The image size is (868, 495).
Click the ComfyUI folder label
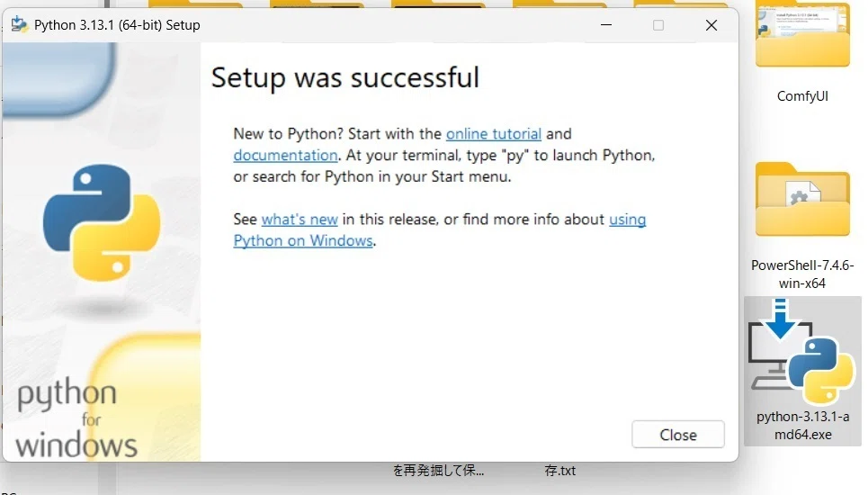click(x=802, y=96)
